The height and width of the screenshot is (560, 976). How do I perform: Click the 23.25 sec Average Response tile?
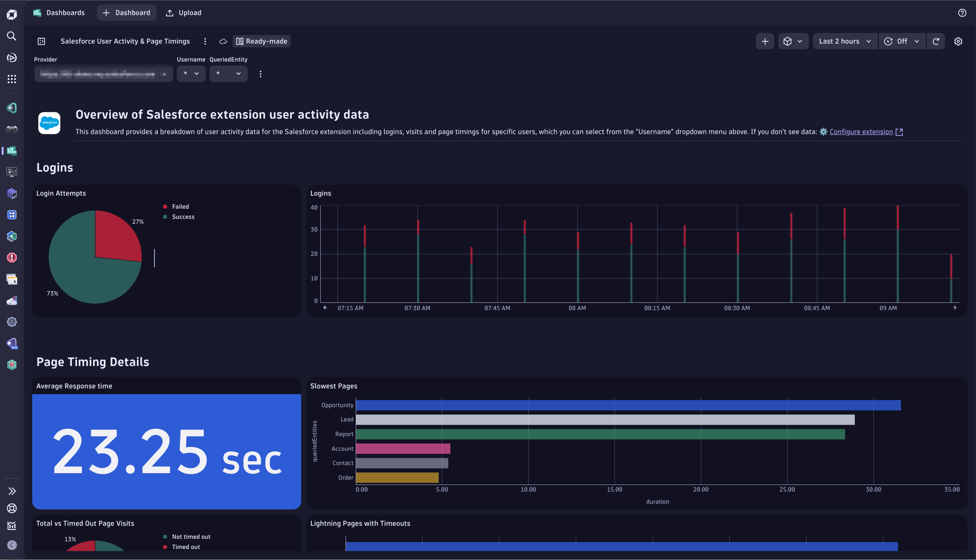tap(167, 452)
